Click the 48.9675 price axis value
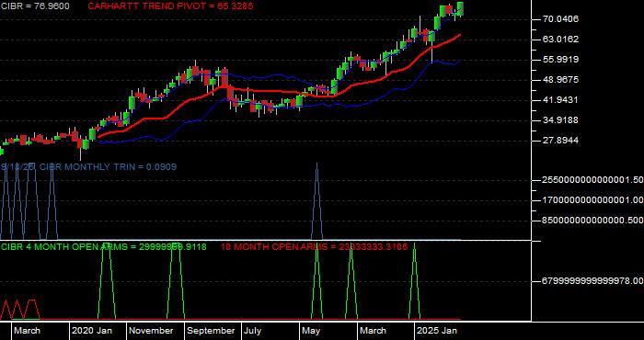Viewport: 644px width, 340px height. [560, 80]
